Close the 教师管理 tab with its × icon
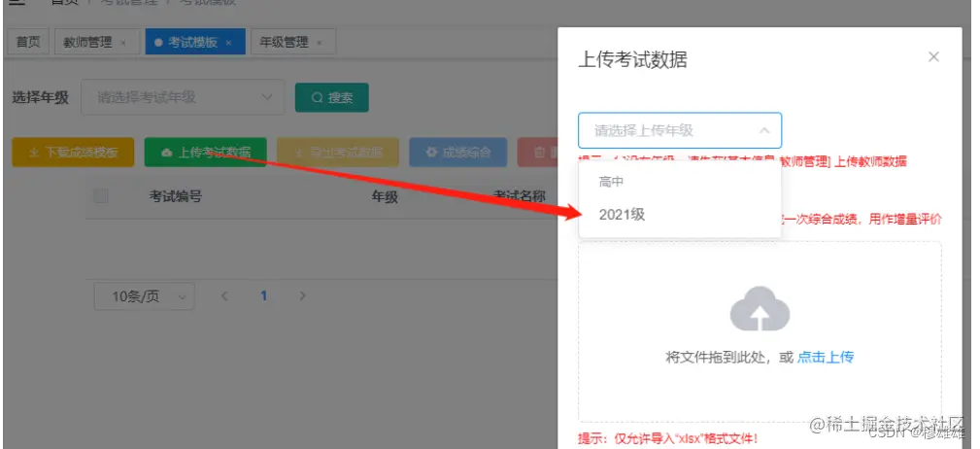The image size is (980, 449). point(123,43)
